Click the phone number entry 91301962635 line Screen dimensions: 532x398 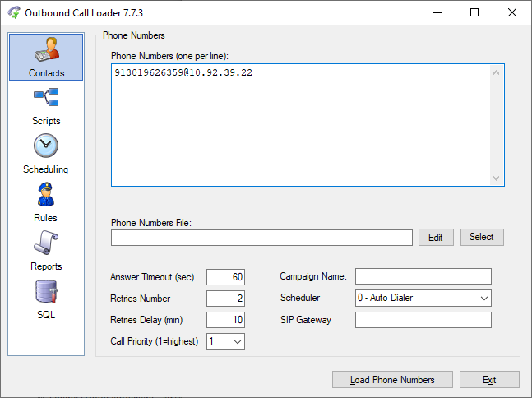coord(183,72)
